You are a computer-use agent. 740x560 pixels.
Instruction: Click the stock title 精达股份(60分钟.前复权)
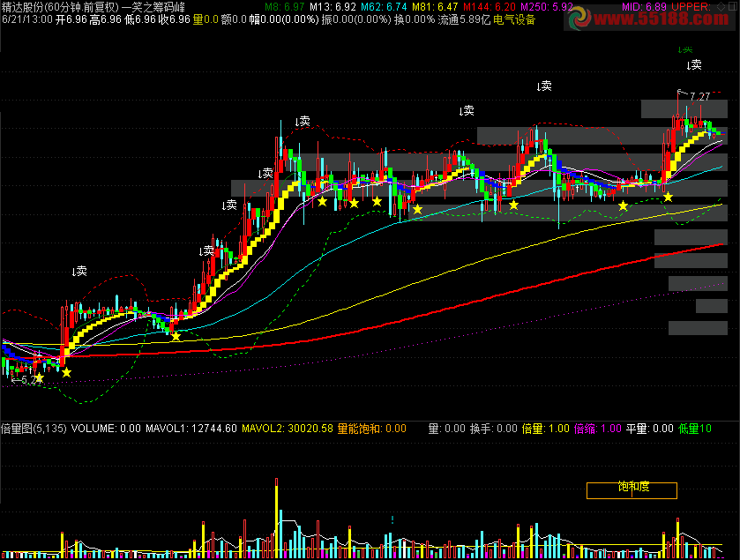(60, 7)
